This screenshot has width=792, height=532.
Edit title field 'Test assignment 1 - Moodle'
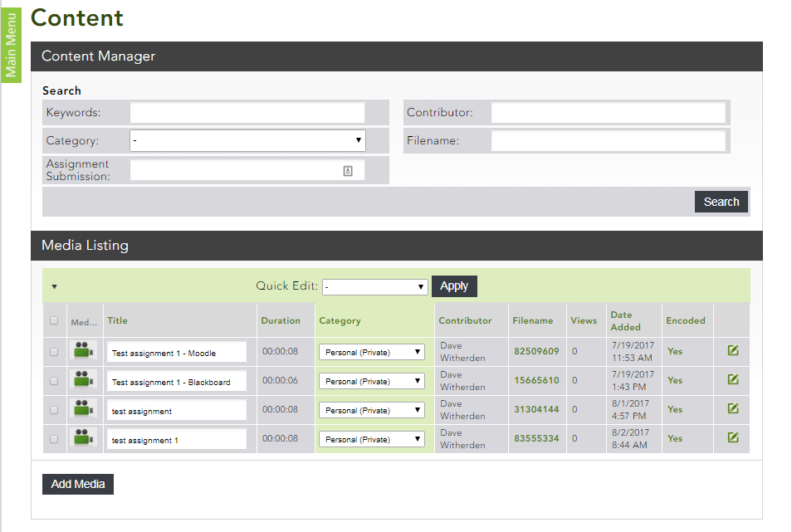point(176,352)
